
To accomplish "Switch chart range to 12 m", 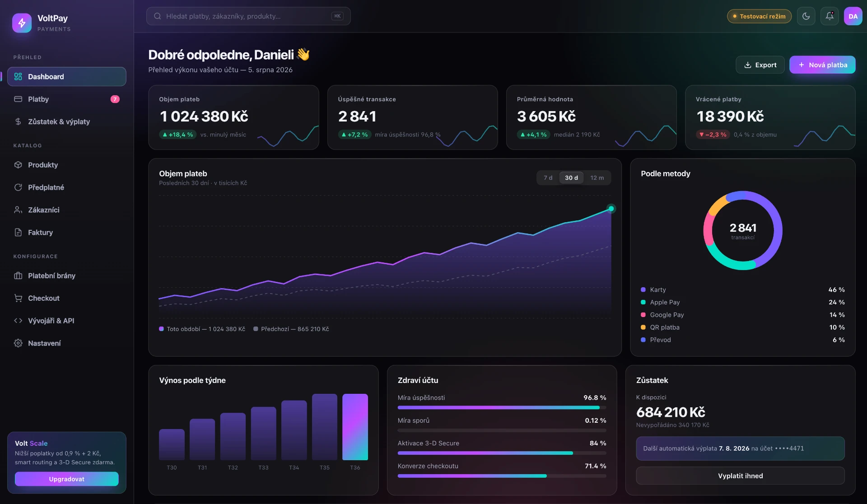I will pyautogui.click(x=597, y=178).
